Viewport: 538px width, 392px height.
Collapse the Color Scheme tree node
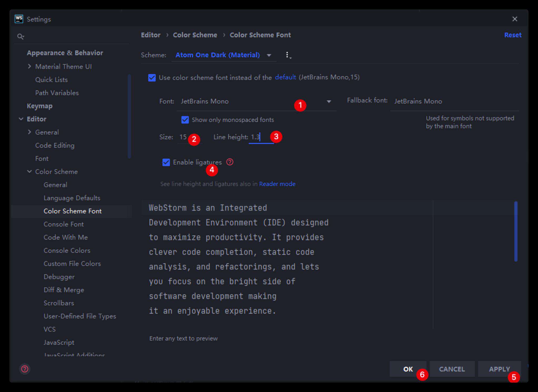29,172
